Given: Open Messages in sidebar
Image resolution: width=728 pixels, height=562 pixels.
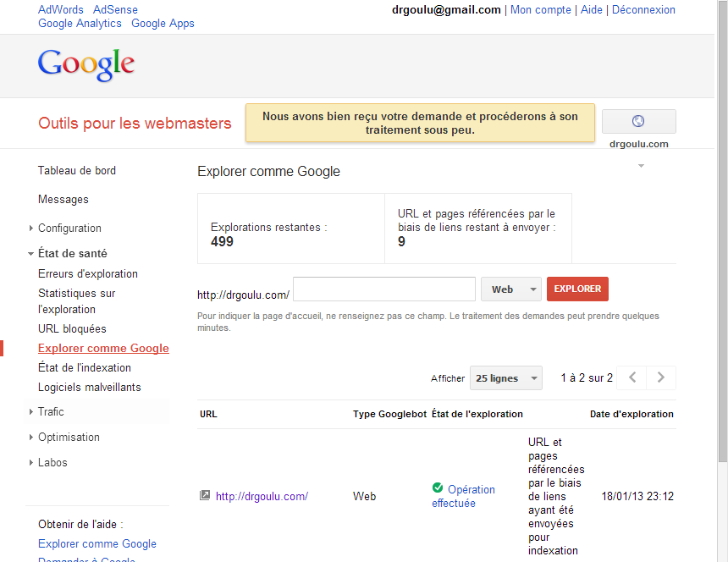Looking at the screenshot, I should pyautogui.click(x=63, y=200).
